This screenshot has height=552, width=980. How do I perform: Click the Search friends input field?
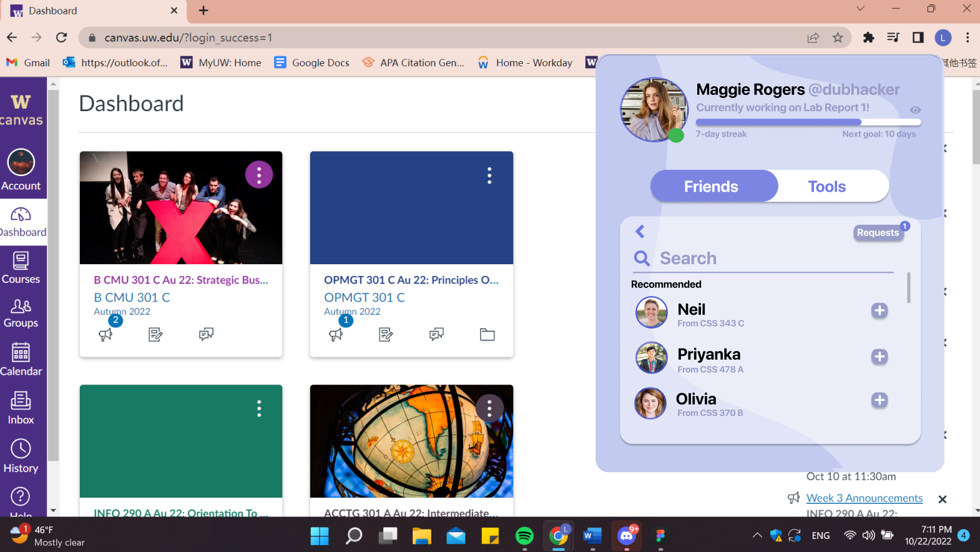(x=763, y=258)
